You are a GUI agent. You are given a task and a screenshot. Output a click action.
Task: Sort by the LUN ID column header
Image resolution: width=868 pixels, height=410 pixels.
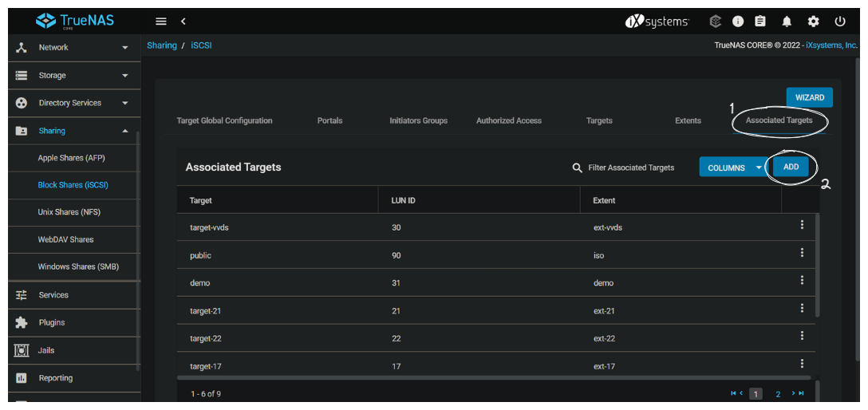click(404, 200)
